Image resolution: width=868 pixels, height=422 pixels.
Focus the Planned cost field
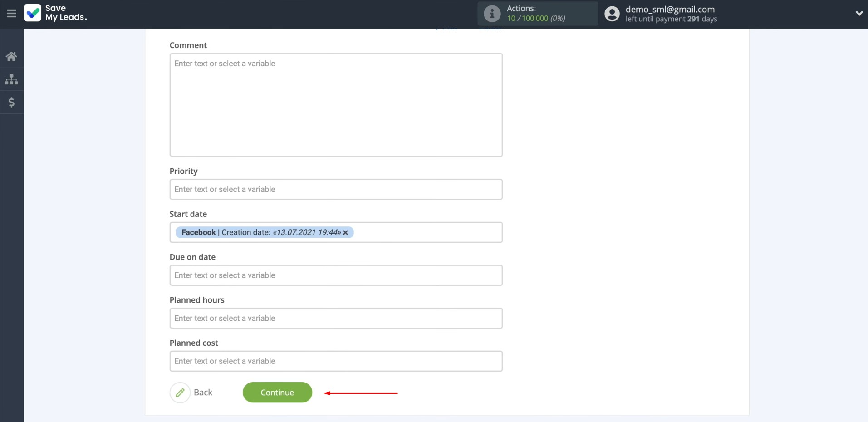[x=336, y=361]
